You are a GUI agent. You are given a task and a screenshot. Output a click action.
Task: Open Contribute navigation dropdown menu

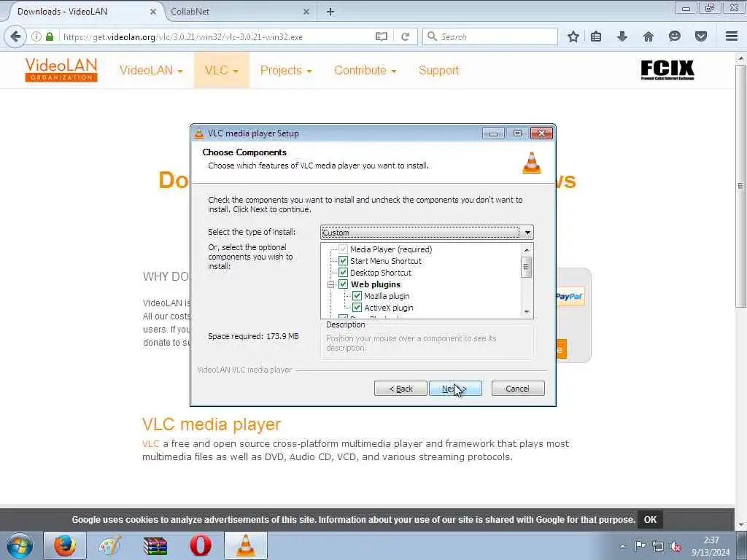click(x=365, y=71)
